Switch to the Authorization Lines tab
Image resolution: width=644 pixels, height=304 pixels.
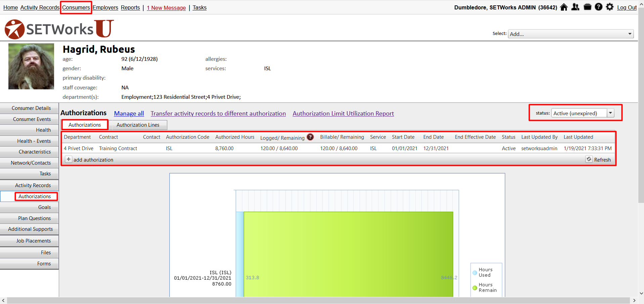pos(138,125)
